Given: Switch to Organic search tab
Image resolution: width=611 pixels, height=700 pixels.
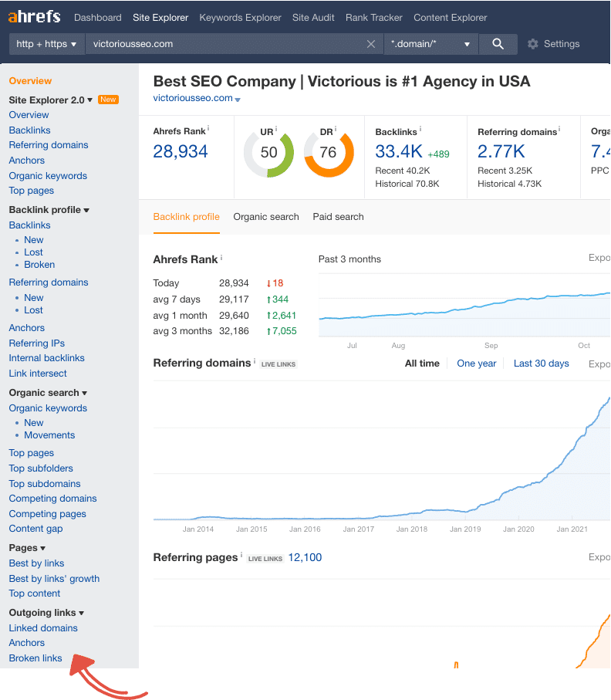Looking at the screenshot, I should click(x=266, y=217).
